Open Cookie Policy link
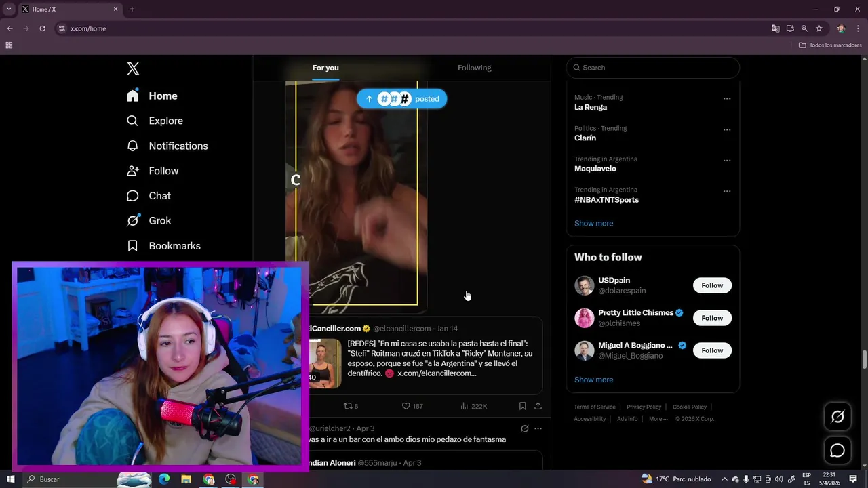Image resolution: width=868 pixels, height=488 pixels. (690, 407)
